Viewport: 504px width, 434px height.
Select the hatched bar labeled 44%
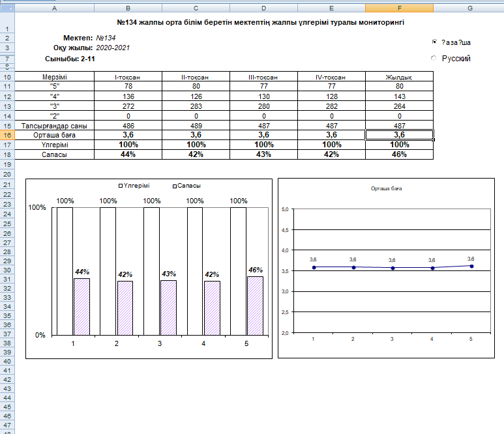pos(82,306)
